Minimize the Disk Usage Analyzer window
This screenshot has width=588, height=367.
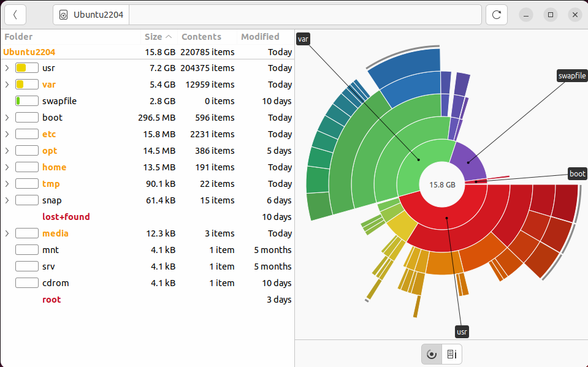[x=526, y=15]
